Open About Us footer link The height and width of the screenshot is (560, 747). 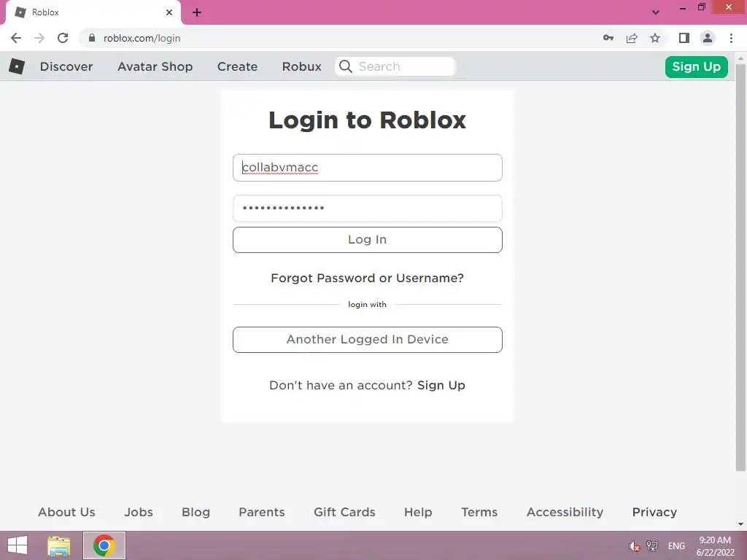coord(66,512)
